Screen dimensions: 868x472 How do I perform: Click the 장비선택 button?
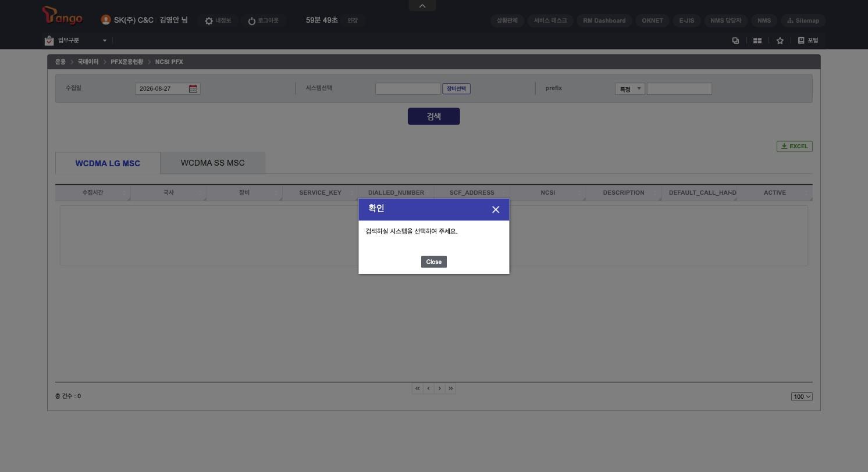(457, 89)
